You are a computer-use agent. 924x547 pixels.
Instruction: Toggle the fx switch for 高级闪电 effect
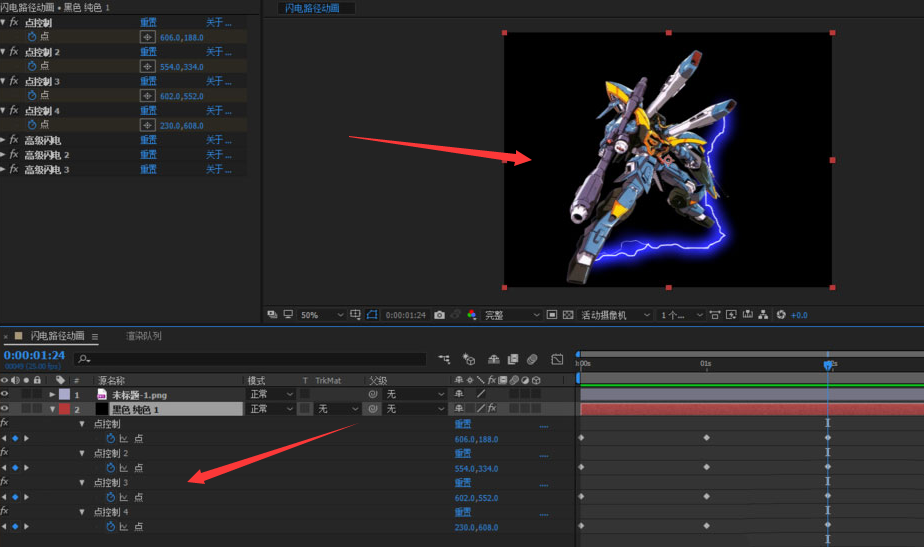click(x=14, y=140)
